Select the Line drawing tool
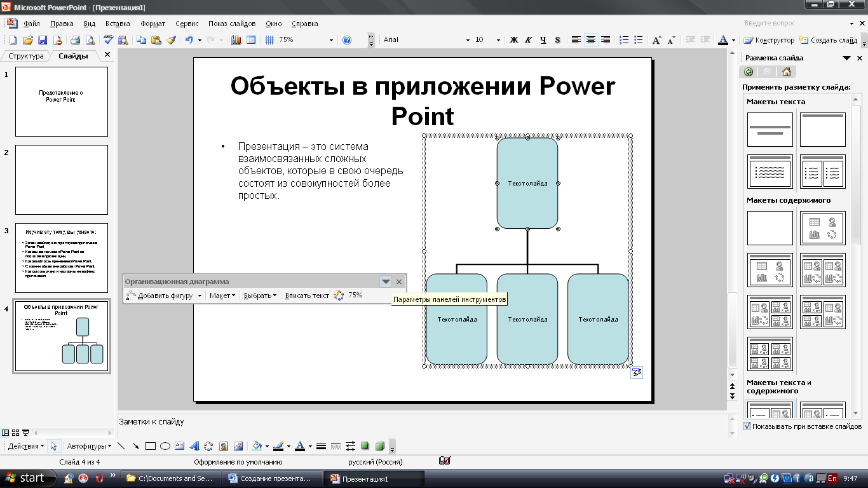The width and height of the screenshot is (868, 488). coord(121,446)
